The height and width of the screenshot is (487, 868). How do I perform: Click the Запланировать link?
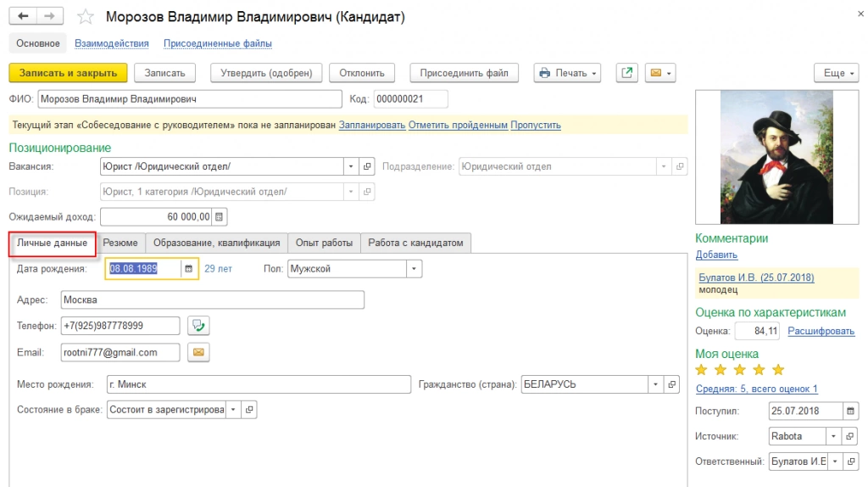point(372,125)
